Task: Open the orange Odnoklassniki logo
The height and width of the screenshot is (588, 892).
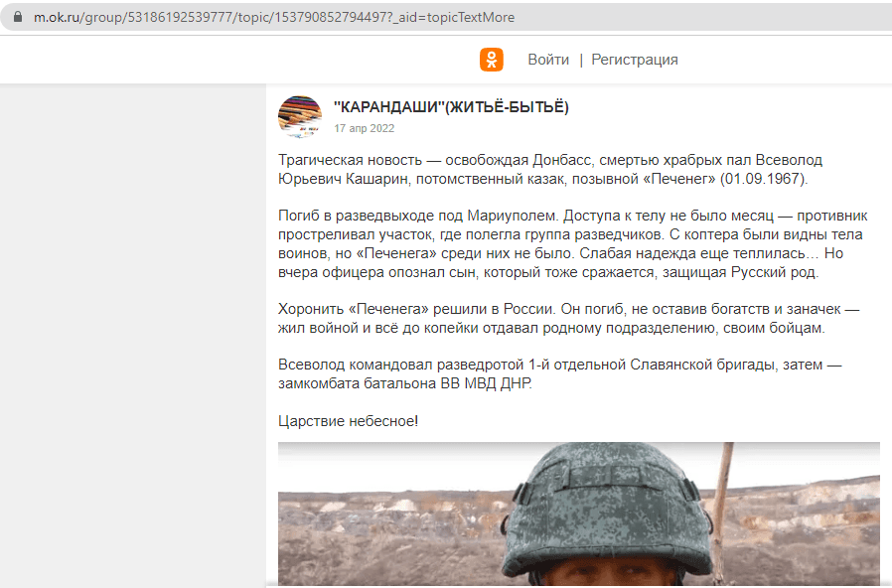Action: point(492,60)
